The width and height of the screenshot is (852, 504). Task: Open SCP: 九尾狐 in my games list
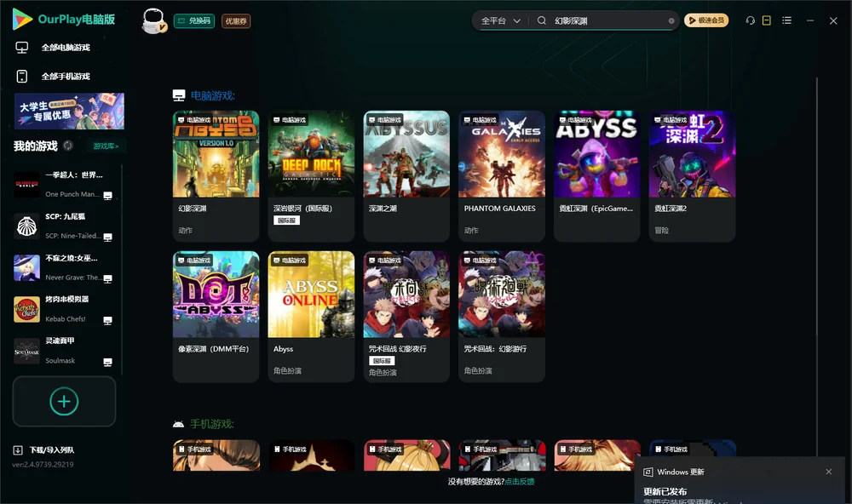coord(64,226)
